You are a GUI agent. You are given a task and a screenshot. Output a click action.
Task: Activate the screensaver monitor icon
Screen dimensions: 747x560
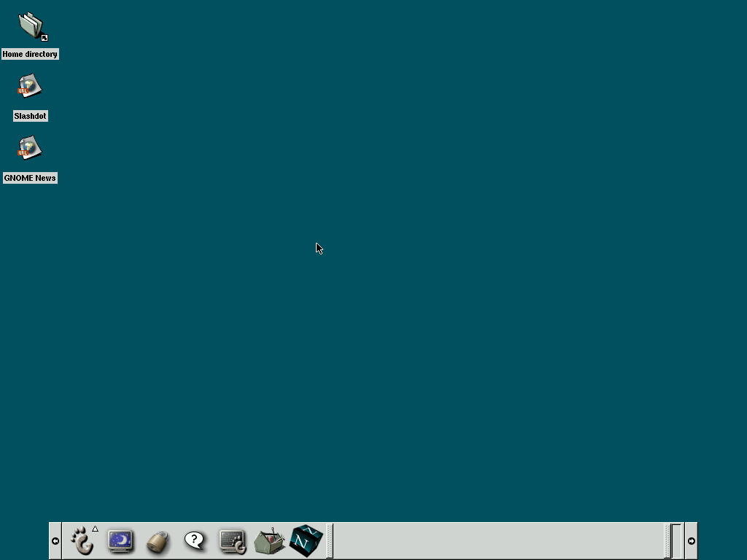(120, 542)
